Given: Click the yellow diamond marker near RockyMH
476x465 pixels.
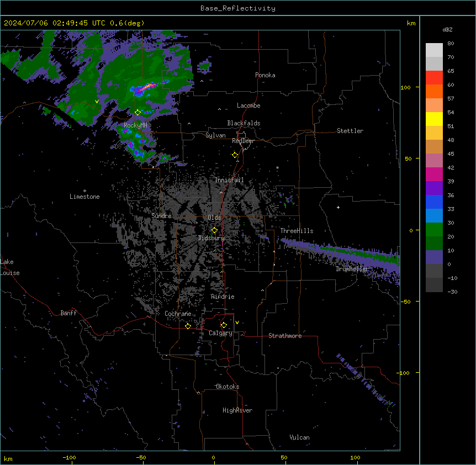Looking at the screenshot, I should pos(138,113).
